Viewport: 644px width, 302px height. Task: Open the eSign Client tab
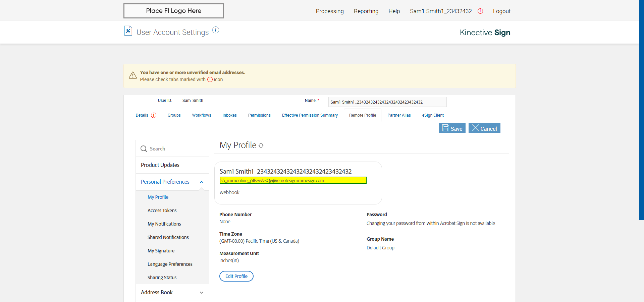pyautogui.click(x=433, y=115)
